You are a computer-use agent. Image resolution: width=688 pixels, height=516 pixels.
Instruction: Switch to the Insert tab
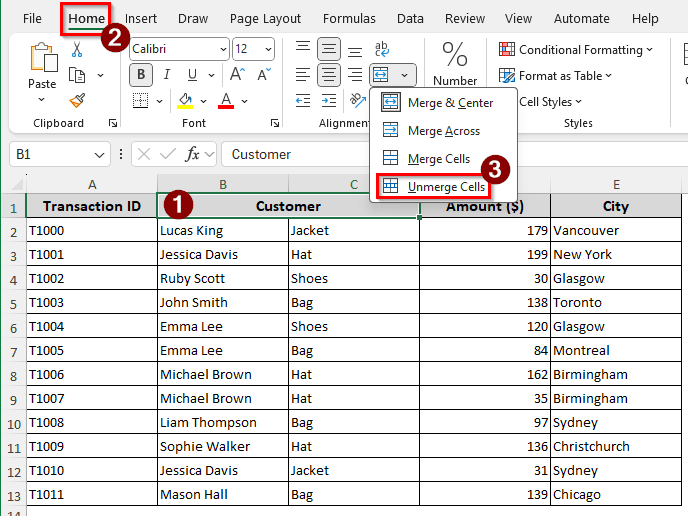coord(140,18)
